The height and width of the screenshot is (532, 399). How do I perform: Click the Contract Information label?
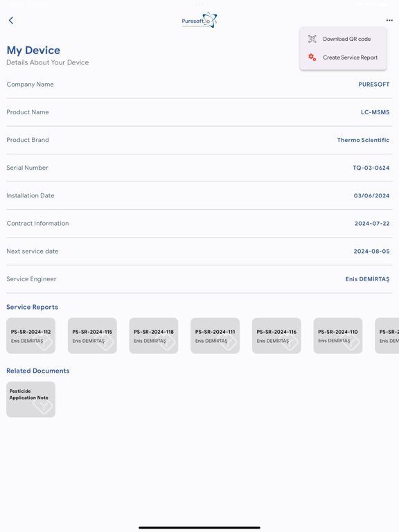point(37,223)
